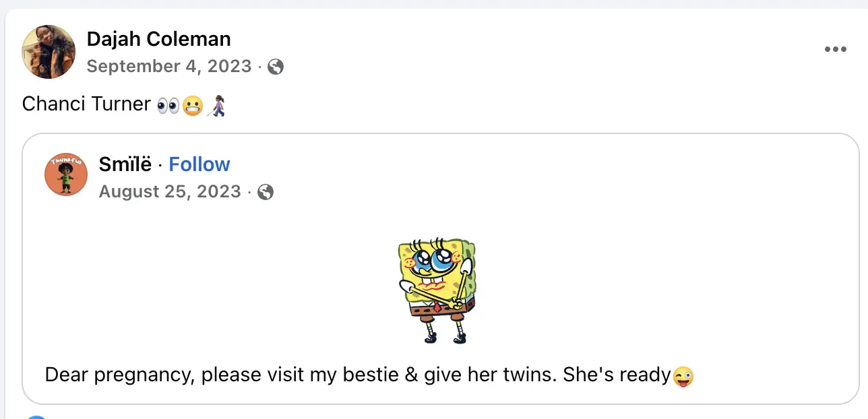Open the September 4, 2023 timestamp
This screenshot has height=419, width=868.
click(169, 66)
